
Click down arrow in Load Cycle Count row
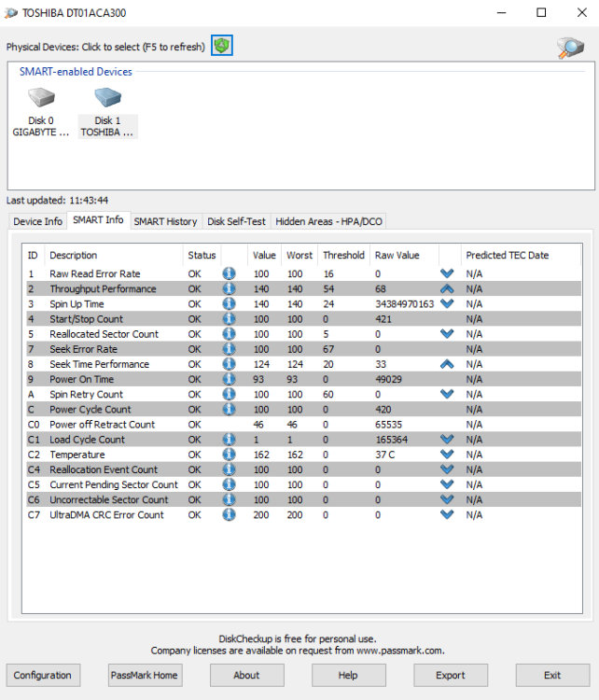447,439
